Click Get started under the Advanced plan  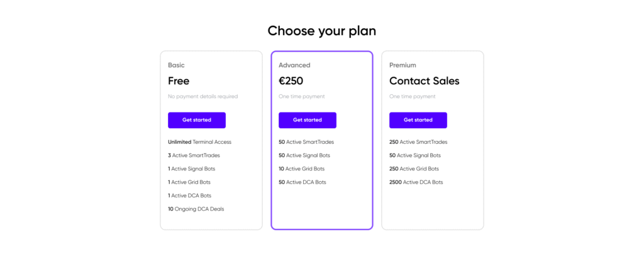(307, 120)
